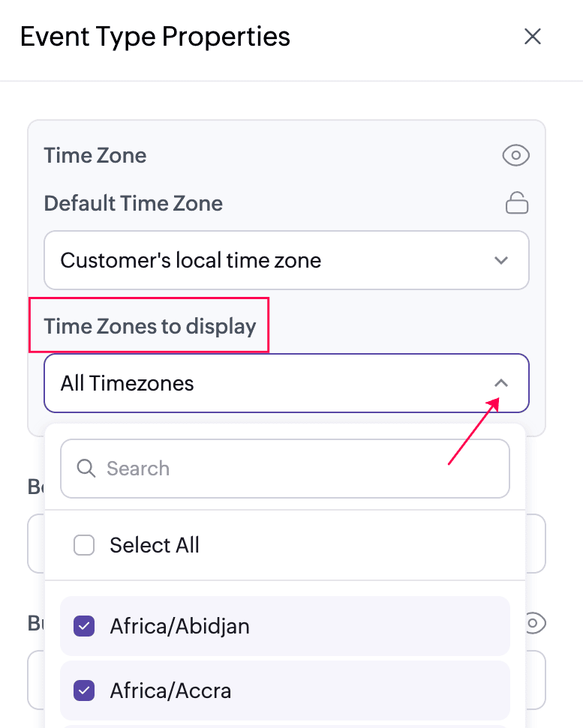Click the Select All label
The width and height of the screenshot is (583, 728).
[x=155, y=545]
